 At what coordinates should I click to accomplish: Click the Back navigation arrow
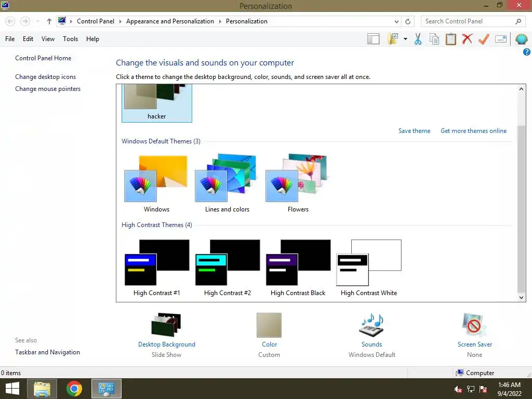pyautogui.click(x=10, y=21)
